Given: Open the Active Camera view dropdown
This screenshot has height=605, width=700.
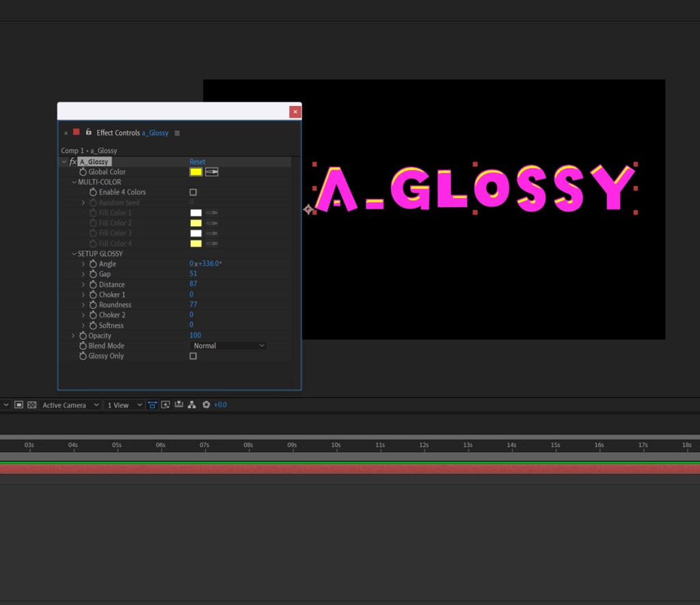Looking at the screenshot, I should tap(68, 404).
